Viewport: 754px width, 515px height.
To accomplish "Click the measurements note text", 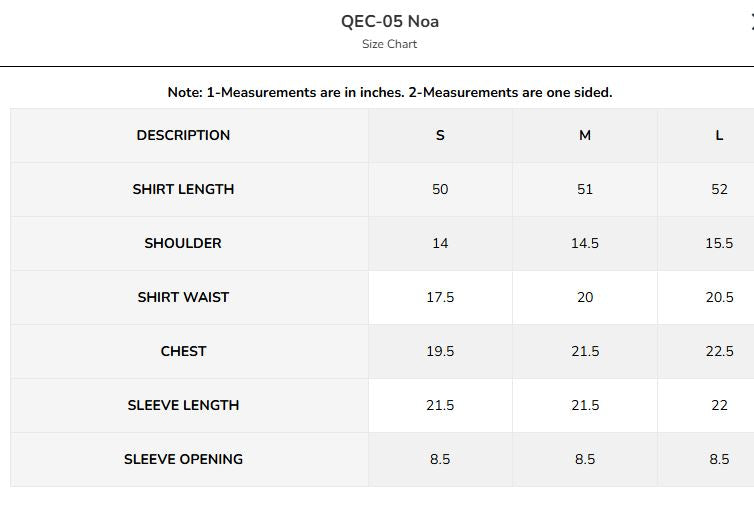I will point(390,92).
